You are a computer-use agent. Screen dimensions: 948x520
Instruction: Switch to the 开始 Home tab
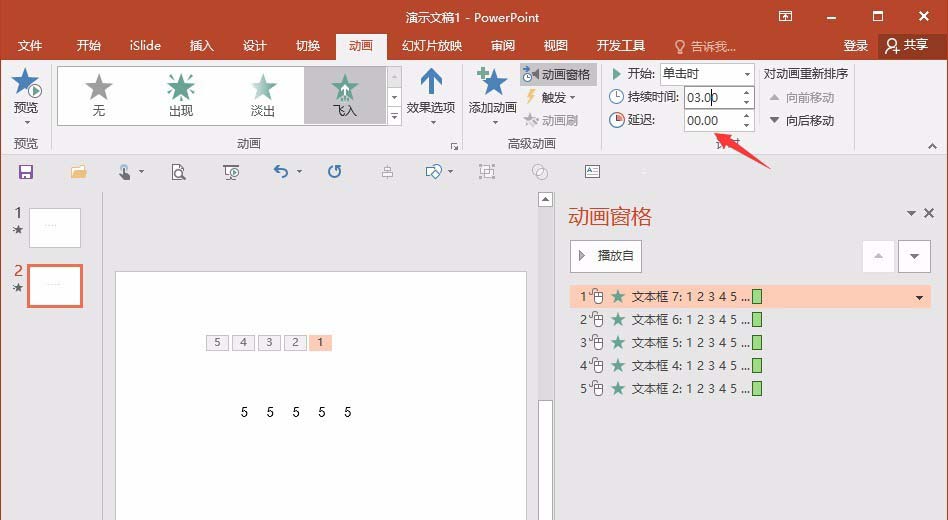(x=88, y=45)
